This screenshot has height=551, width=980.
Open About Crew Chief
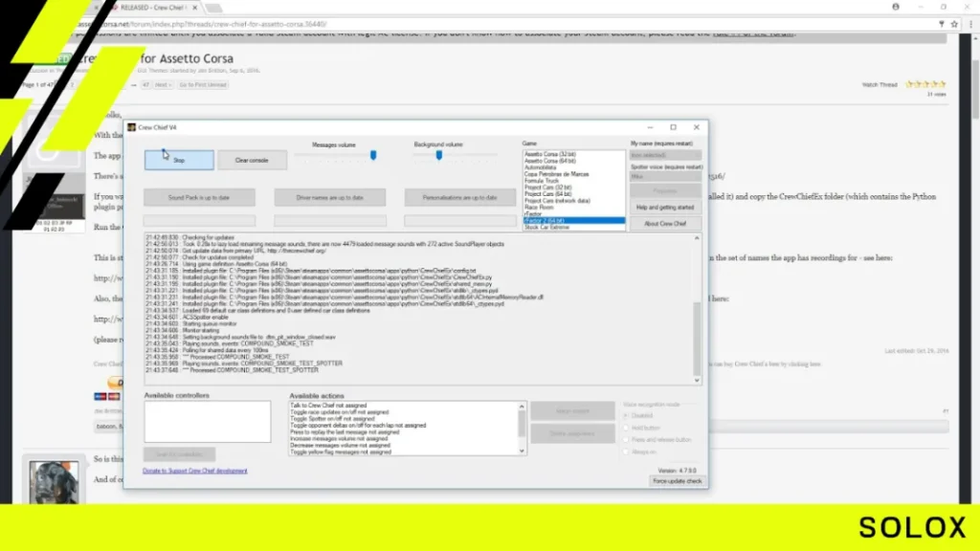[665, 223]
